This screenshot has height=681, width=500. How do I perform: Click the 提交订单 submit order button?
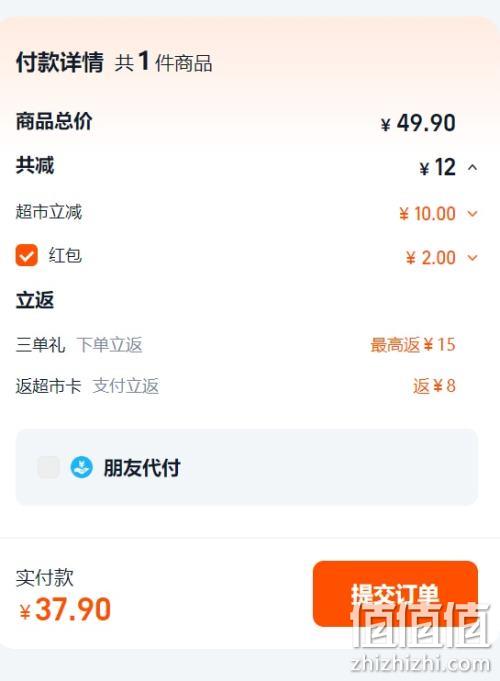395,593
